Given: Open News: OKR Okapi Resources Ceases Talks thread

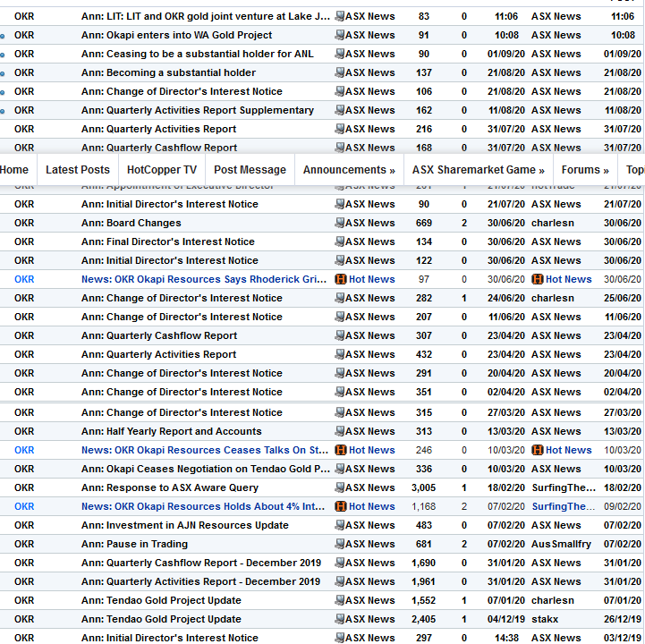Looking at the screenshot, I should (x=205, y=450).
